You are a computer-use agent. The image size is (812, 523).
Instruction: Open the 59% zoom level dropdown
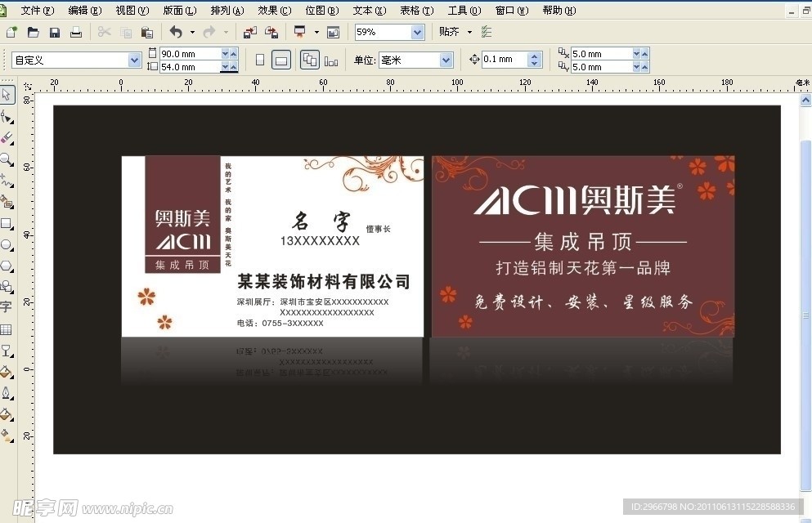(x=417, y=32)
